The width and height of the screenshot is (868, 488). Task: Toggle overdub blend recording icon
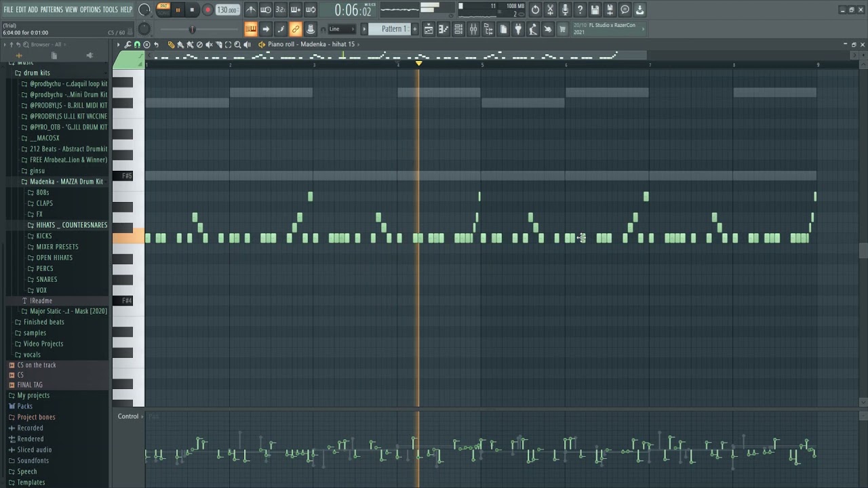click(x=296, y=9)
